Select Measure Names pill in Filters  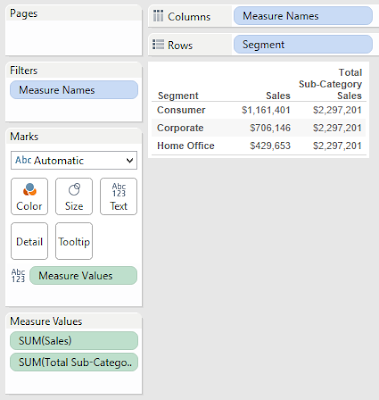coord(74,90)
